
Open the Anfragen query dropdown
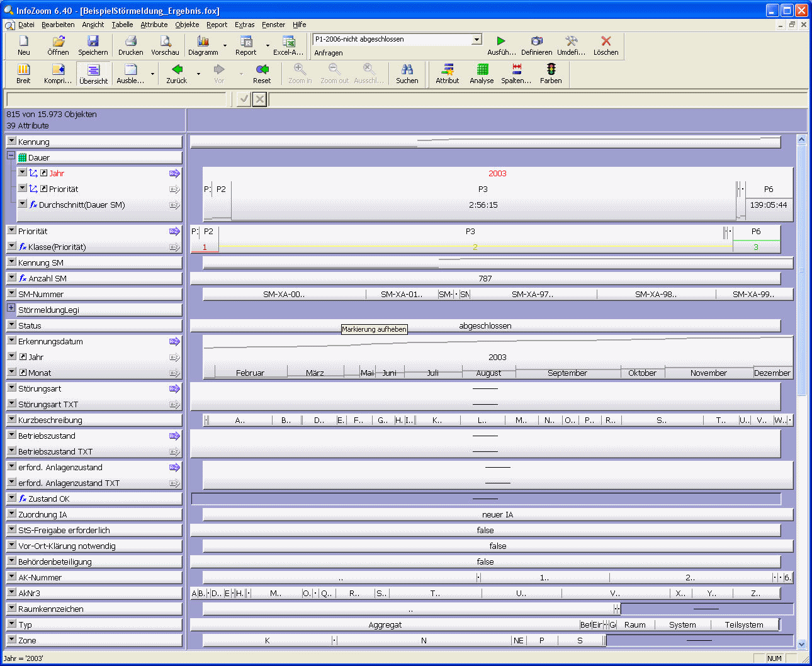[x=476, y=40]
